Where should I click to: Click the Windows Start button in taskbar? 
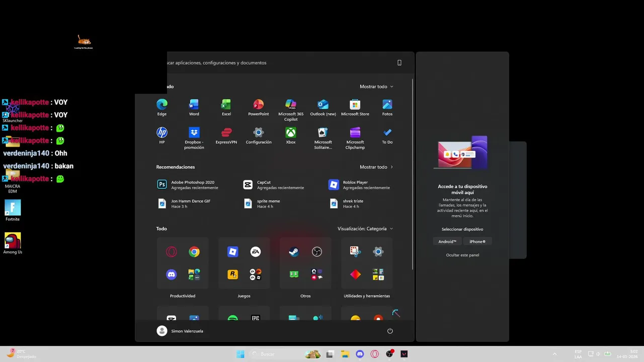240,354
